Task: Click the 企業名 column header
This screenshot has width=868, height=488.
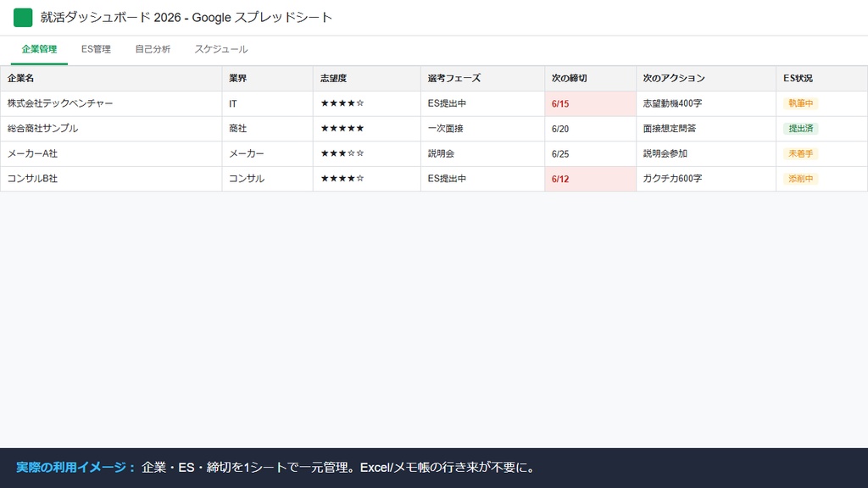Action: coord(111,79)
